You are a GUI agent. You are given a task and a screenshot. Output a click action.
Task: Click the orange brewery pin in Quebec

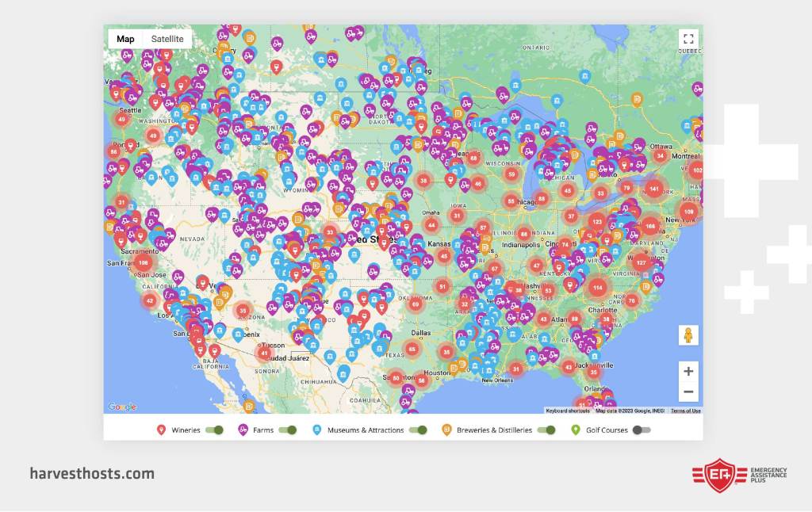click(637, 99)
